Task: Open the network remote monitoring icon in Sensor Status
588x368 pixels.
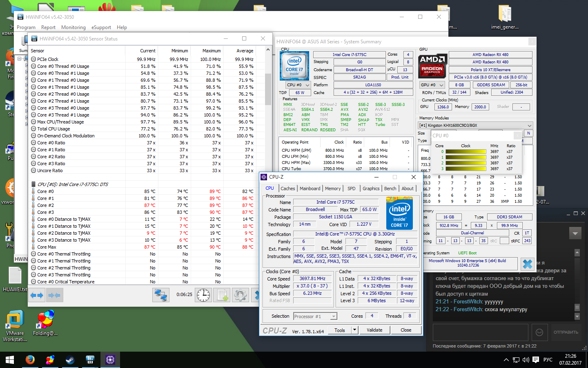Action: [161, 295]
